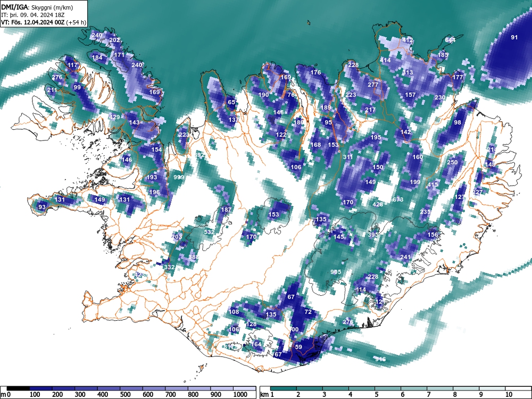Click the visibility value '128'
This screenshot has width=532, height=399.
252,325
